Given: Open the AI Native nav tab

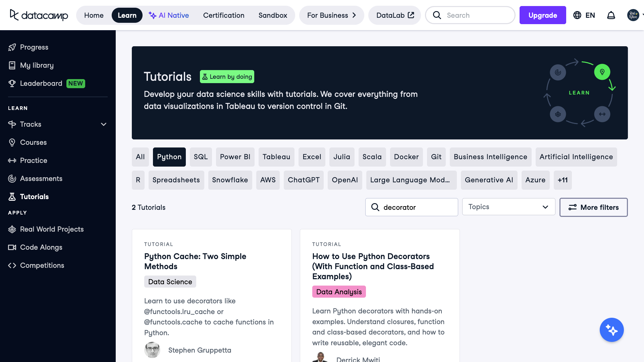Looking at the screenshot, I should pyautogui.click(x=169, y=15).
